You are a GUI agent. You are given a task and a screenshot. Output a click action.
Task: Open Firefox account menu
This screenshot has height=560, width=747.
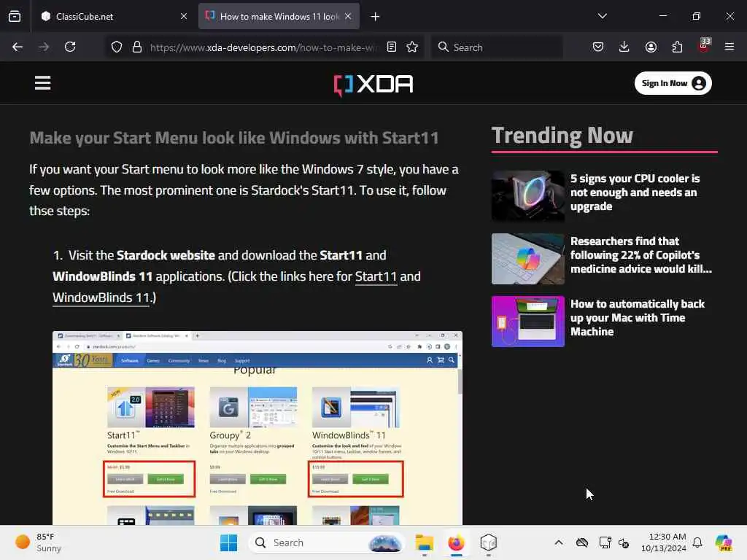651,47
